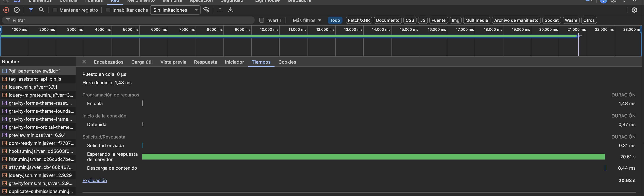Expand the Más filtros dropdown
The image size is (644, 196).
(x=307, y=20)
